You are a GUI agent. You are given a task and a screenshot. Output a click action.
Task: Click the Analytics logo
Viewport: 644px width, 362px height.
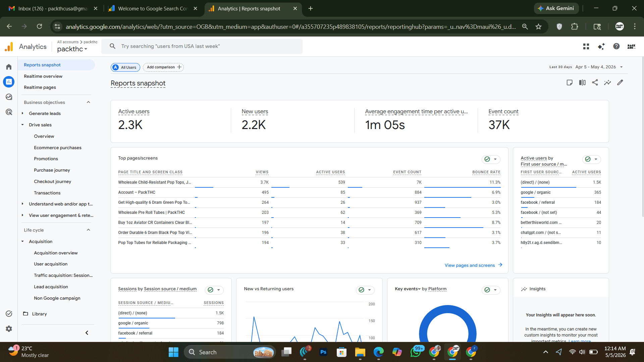click(25, 47)
